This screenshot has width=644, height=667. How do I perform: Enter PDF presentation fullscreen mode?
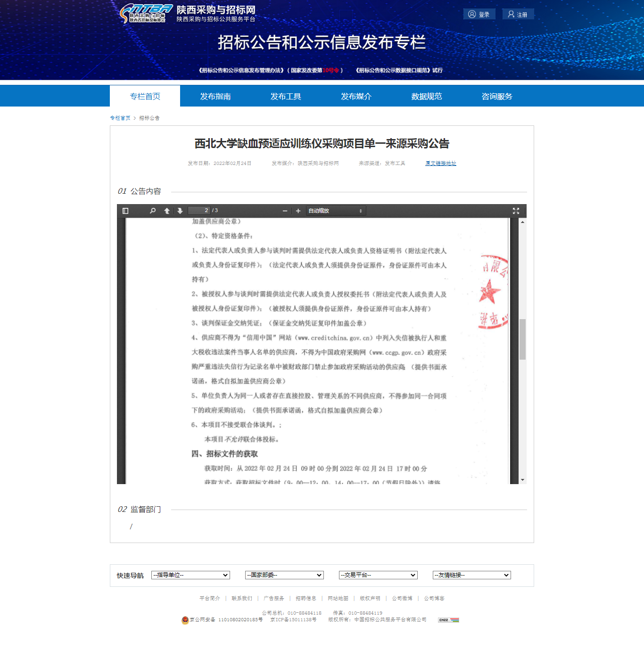(516, 211)
